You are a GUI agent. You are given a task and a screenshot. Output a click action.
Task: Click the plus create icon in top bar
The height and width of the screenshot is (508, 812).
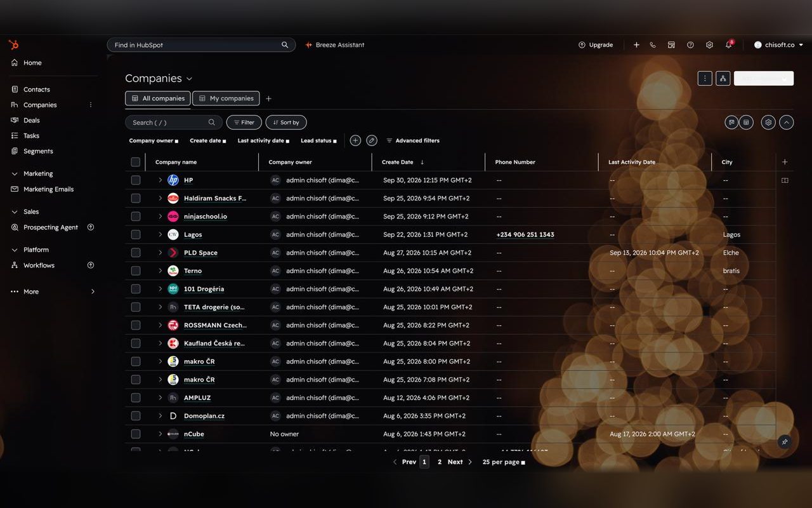click(636, 45)
